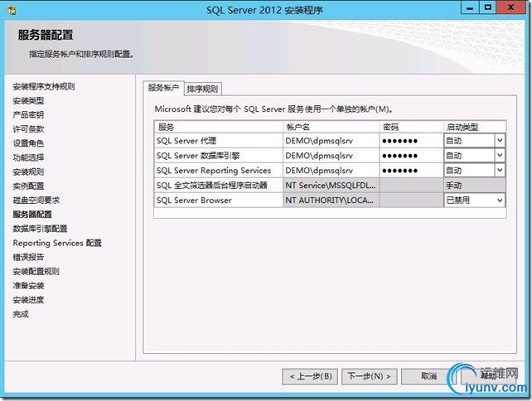Edit account name for SQL Server 代理
Screen dimensions: 532x401
click(x=331, y=141)
